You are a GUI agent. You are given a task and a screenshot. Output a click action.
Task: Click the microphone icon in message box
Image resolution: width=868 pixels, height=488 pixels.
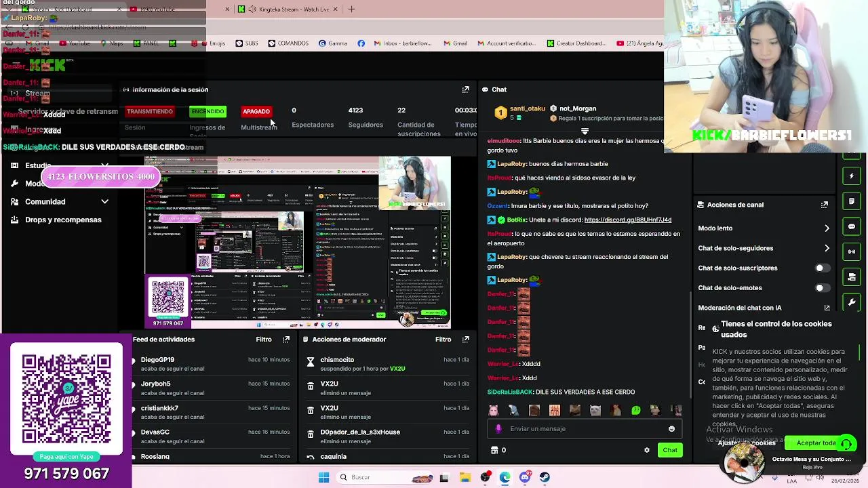[498, 429]
